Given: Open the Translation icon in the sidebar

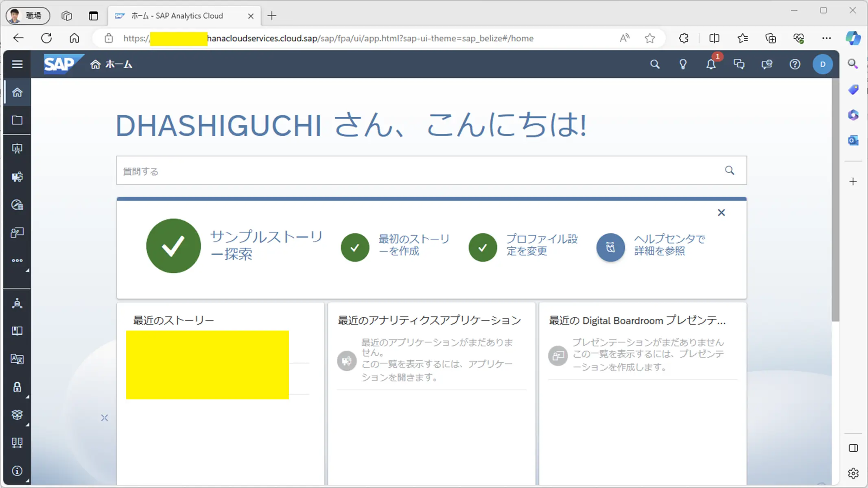Looking at the screenshot, I should pyautogui.click(x=17, y=359).
